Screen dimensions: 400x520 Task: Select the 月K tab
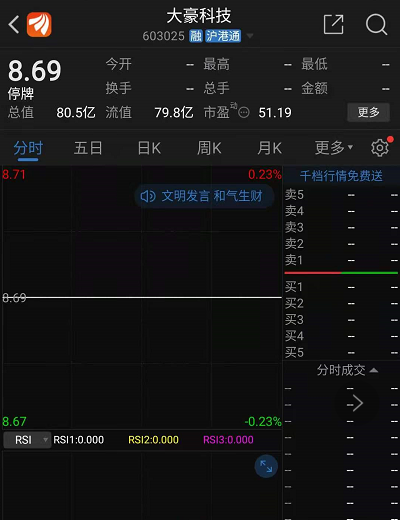(269, 148)
